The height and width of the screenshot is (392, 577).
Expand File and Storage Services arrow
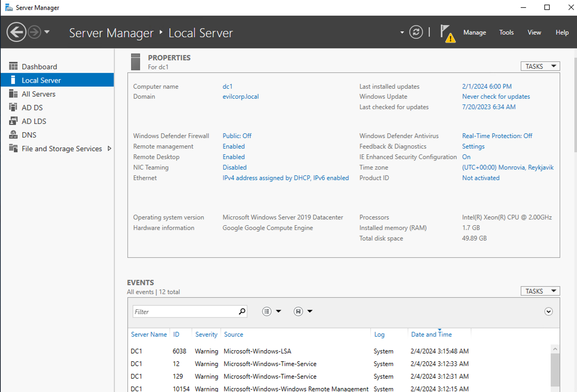(x=109, y=148)
